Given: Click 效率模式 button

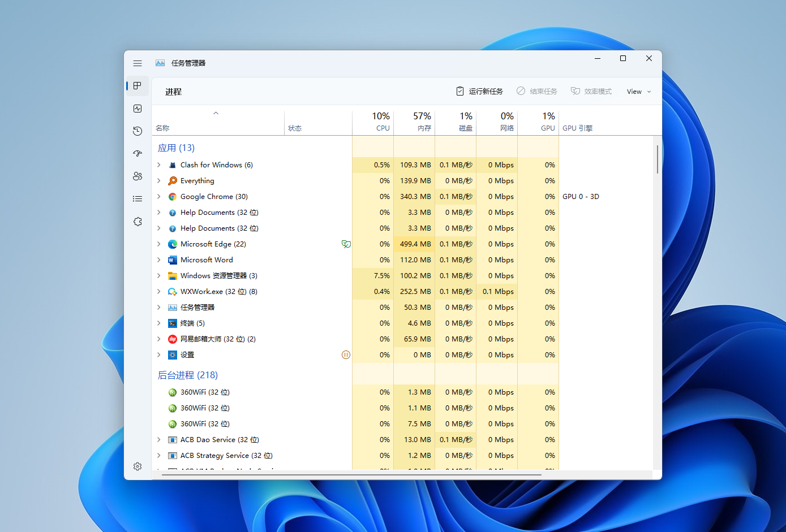Looking at the screenshot, I should (591, 92).
